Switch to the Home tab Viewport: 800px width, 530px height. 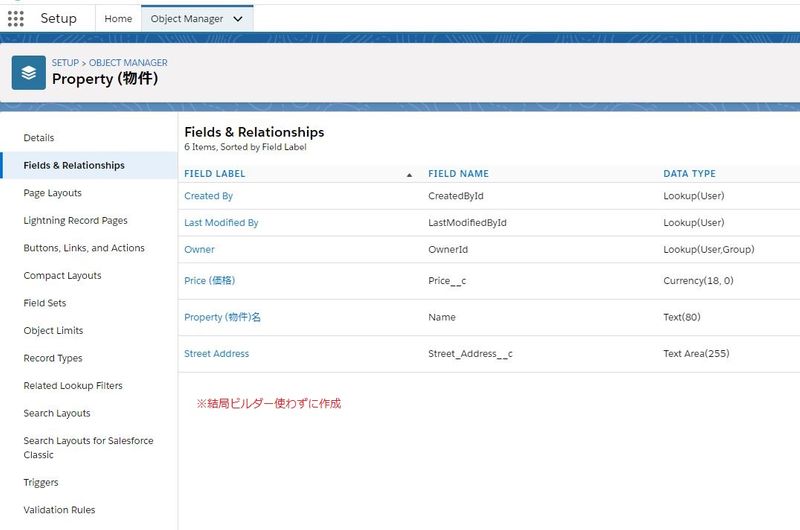pyautogui.click(x=118, y=19)
